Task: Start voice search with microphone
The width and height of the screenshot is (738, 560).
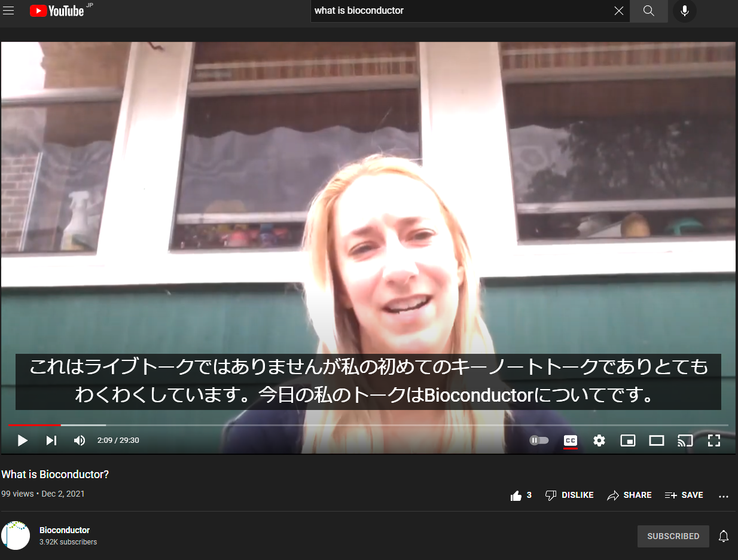Action: coord(685,11)
